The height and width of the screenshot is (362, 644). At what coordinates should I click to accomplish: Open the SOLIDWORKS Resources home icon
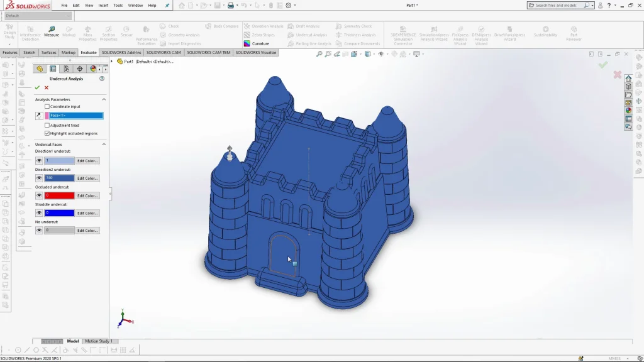(628, 78)
